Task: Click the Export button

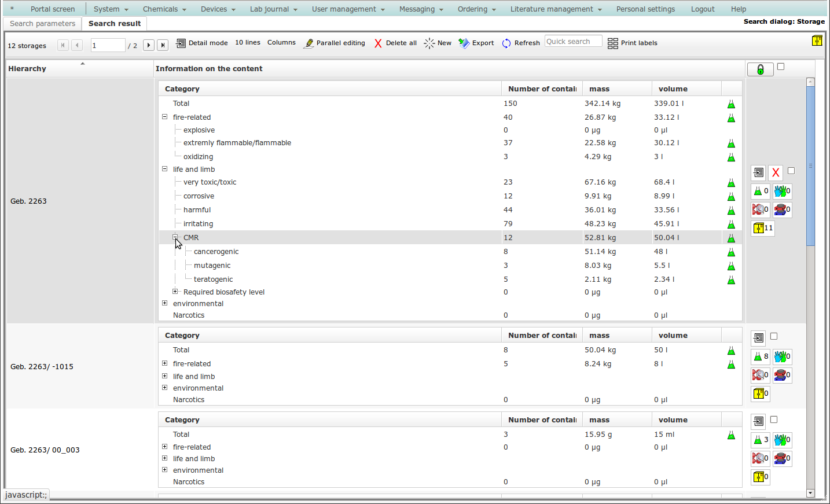Action: coord(476,43)
